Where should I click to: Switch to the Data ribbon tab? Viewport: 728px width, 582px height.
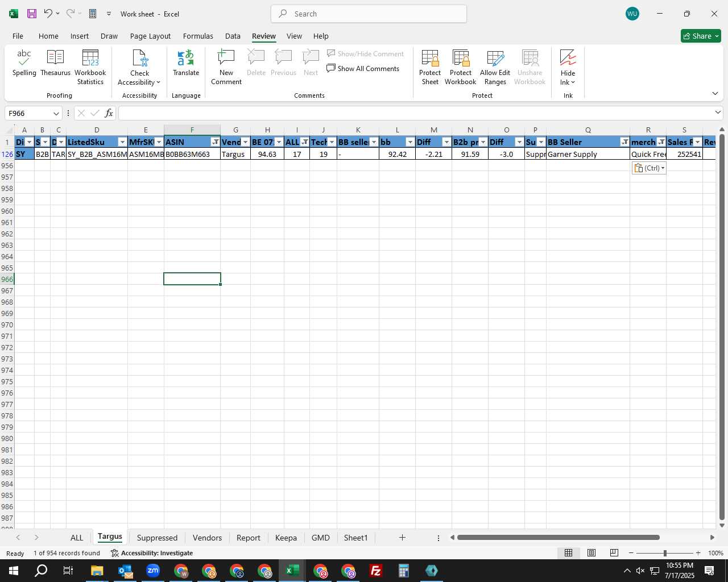233,36
